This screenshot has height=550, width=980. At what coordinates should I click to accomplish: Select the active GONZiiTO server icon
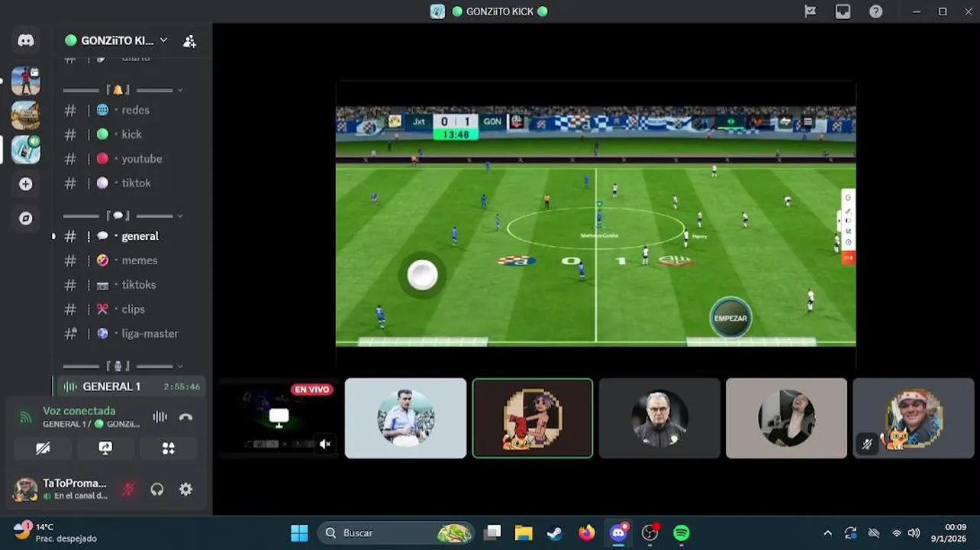[26, 150]
